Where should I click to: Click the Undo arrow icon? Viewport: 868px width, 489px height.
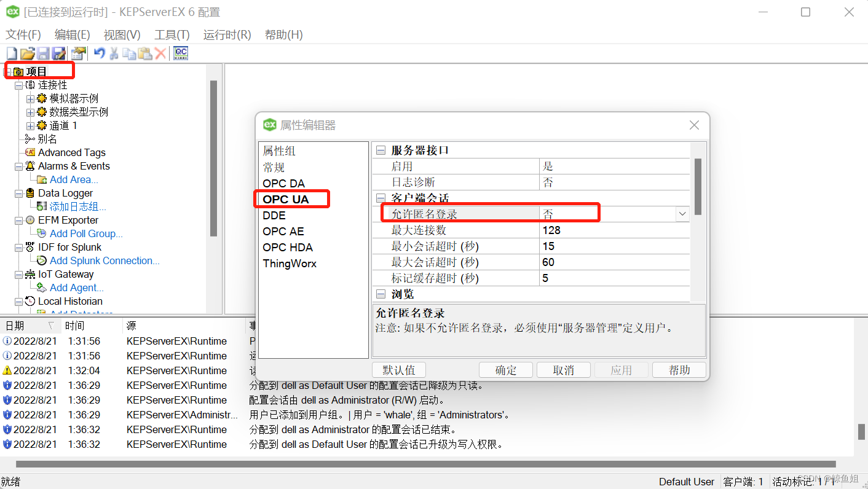[x=99, y=53]
